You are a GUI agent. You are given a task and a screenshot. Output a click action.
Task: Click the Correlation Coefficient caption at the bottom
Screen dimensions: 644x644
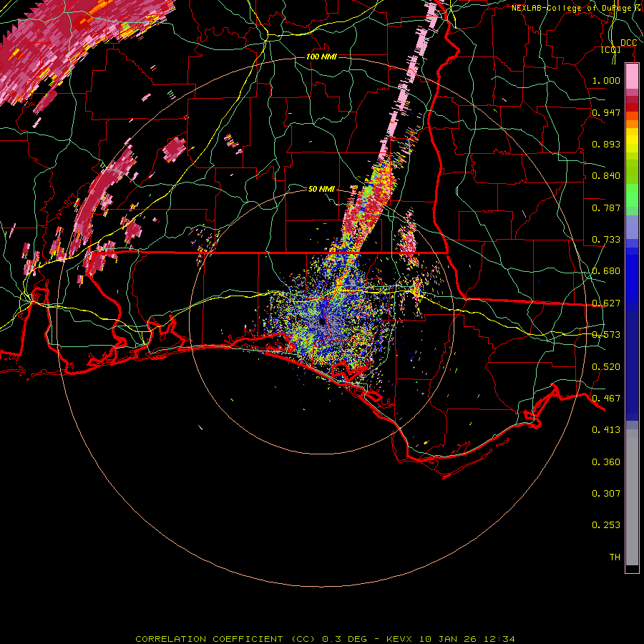(325, 639)
